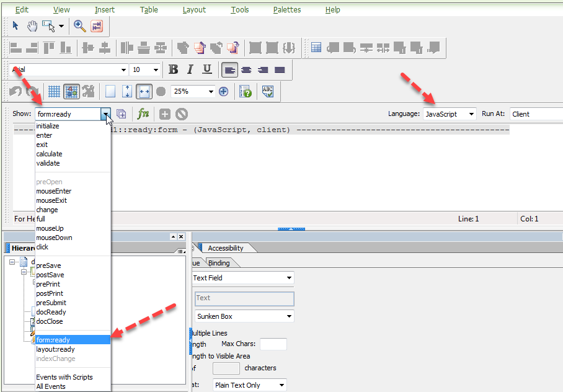Set paragraph alignment to justify
The image size is (563, 392).
pyautogui.click(x=280, y=69)
